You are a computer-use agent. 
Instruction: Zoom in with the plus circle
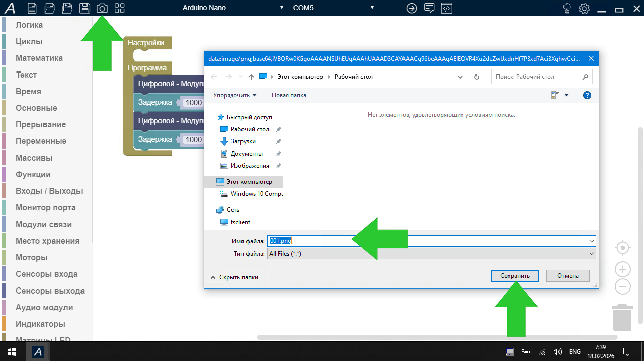pyautogui.click(x=623, y=269)
